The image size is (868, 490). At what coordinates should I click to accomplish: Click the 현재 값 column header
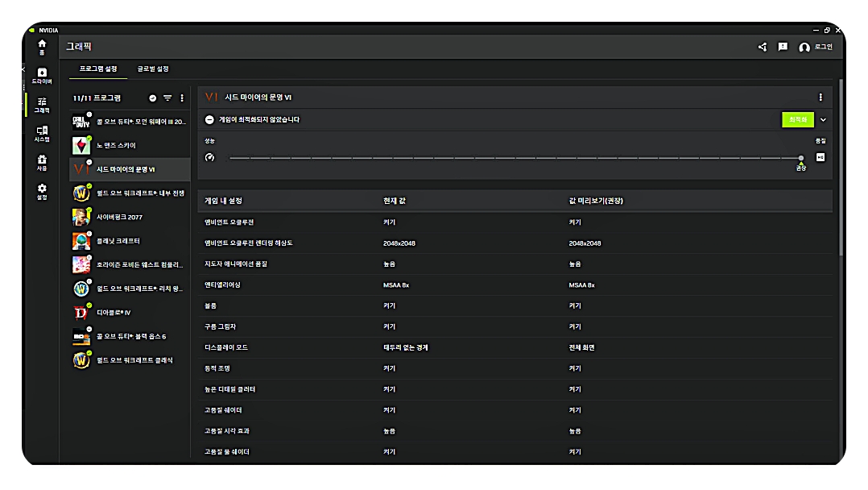click(x=395, y=201)
